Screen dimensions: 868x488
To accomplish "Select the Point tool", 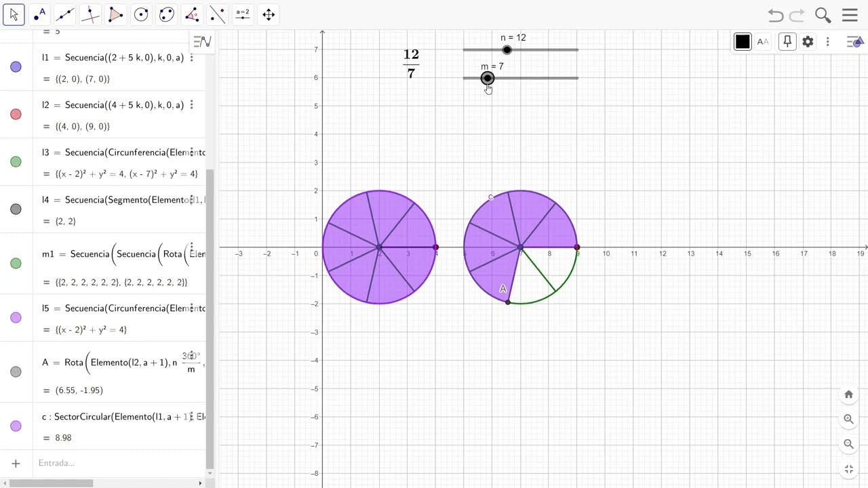I will click(x=39, y=14).
